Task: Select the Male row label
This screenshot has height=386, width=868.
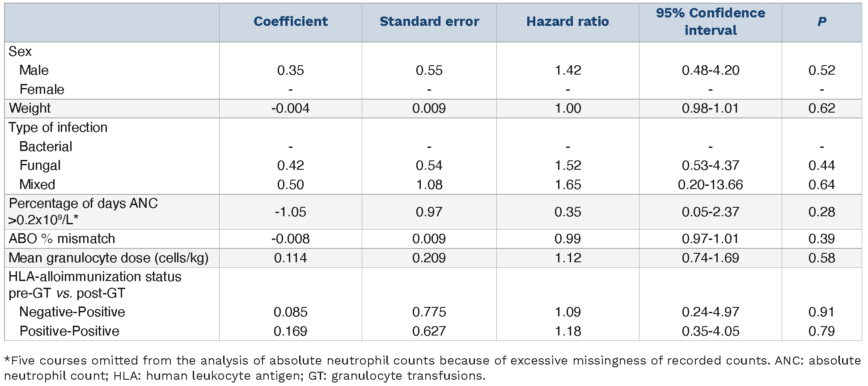Action: coord(34,70)
